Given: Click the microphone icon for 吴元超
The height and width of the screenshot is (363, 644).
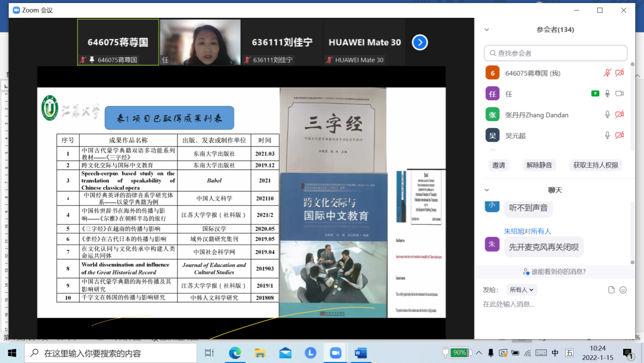Looking at the screenshot, I should (x=607, y=135).
